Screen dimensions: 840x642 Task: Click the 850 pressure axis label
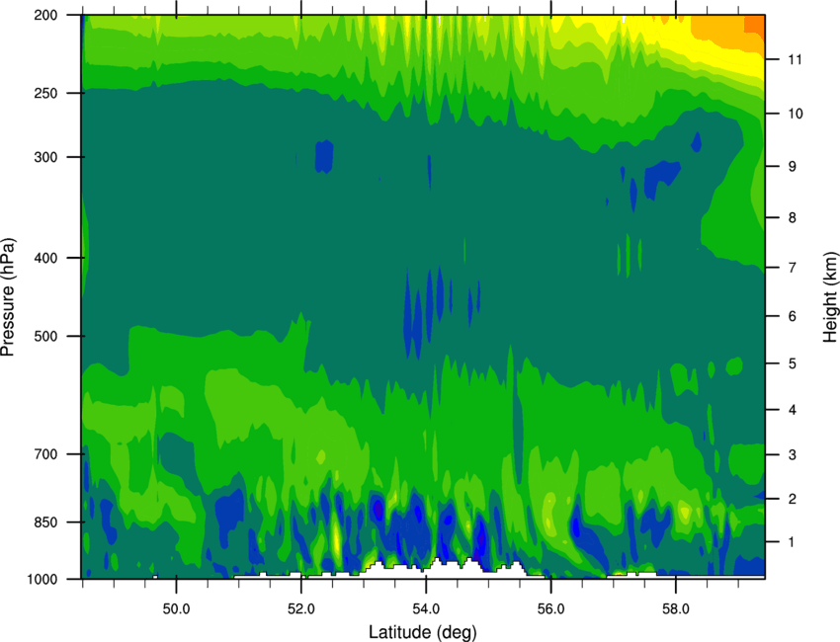click(45, 522)
